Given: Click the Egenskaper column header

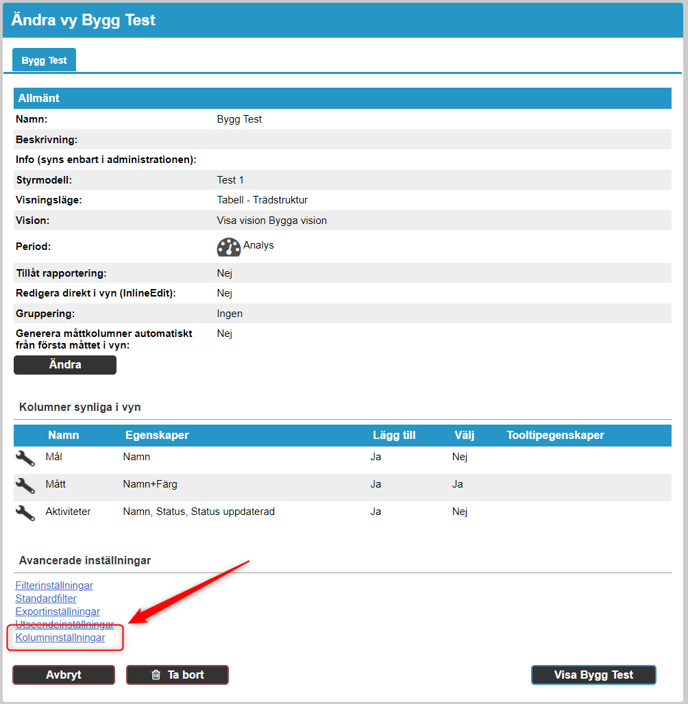Looking at the screenshot, I should tap(157, 435).
